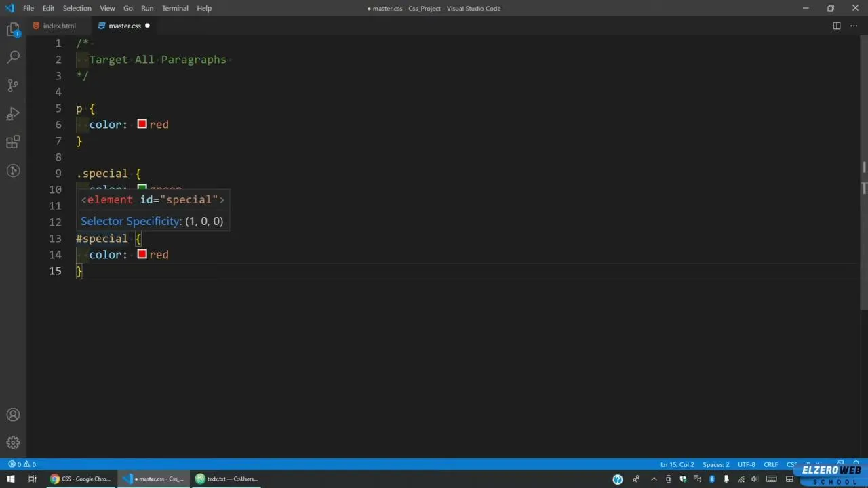Image resolution: width=868 pixels, height=488 pixels.
Task: Open tedx.txt taskbar window
Action: 226,479
